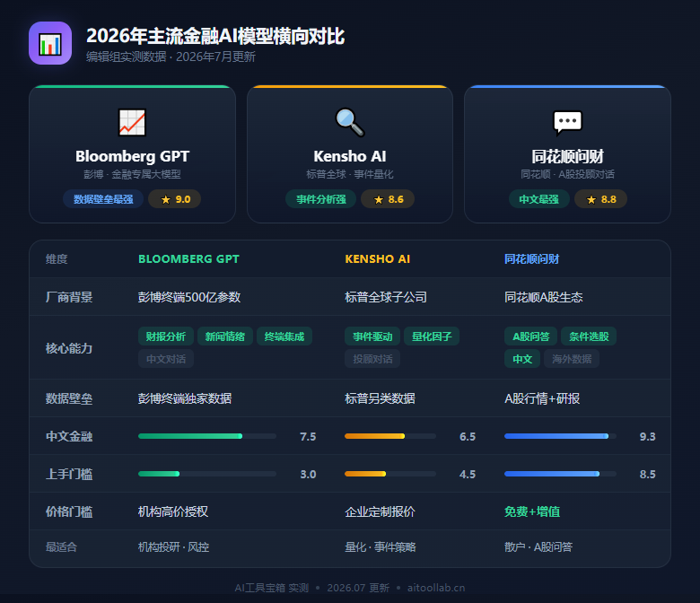Click the Bloomberg GPT chart icon
Screen dimensions: 700x603
[132, 122]
